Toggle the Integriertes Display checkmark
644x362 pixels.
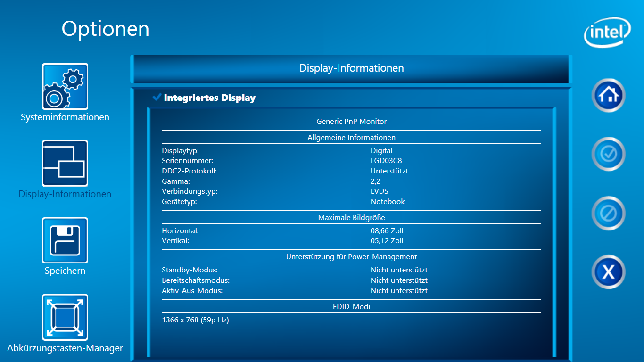point(157,97)
